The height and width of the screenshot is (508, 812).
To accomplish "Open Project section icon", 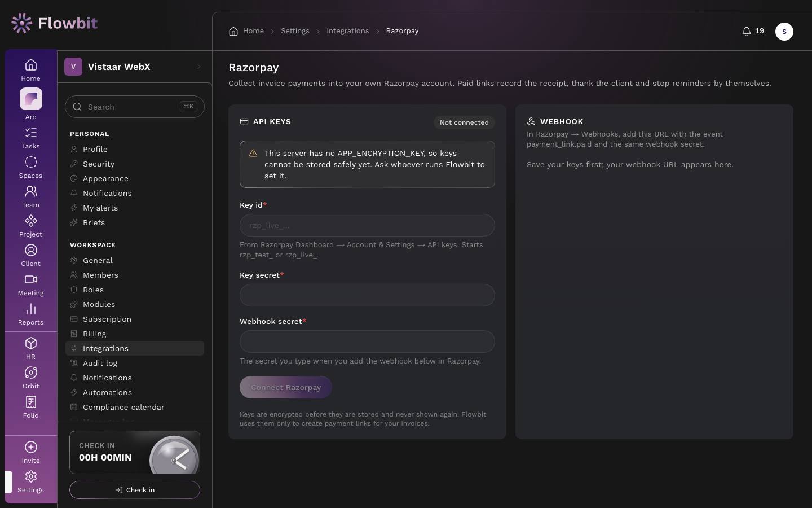I will coord(31,221).
